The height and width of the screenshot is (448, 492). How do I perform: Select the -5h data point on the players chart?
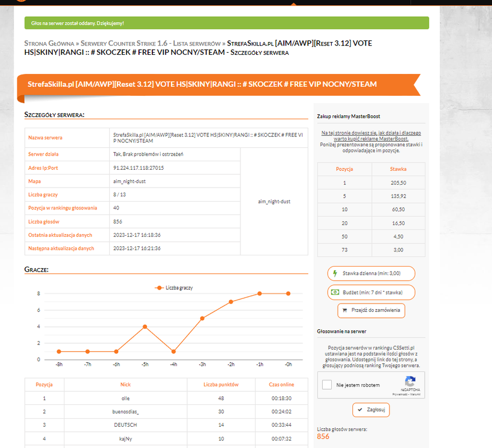pyautogui.click(x=145, y=326)
